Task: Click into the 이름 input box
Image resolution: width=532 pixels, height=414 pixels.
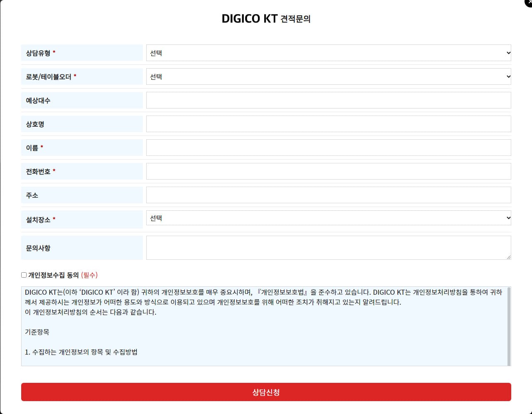Action: coord(328,148)
